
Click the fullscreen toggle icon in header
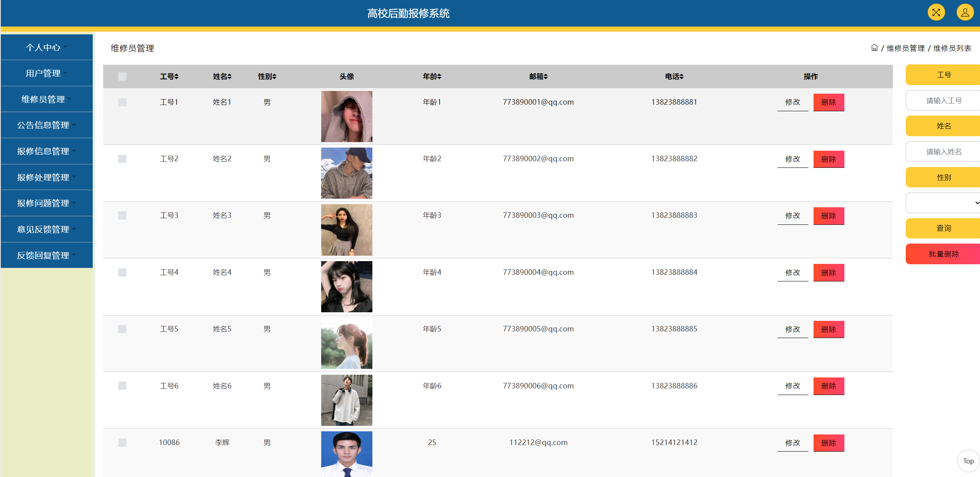(x=936, y=12)
